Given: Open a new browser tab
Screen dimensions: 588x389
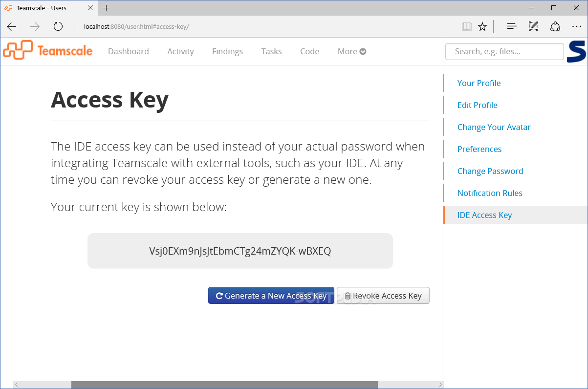Looking at the screenshot, I should (107, 8).
